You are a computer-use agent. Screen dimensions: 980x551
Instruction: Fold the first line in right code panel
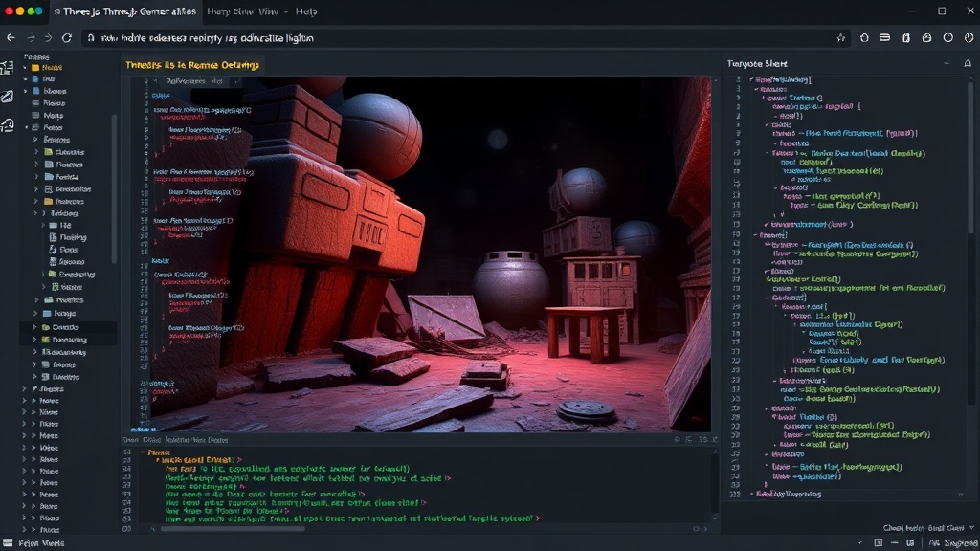pyautogui.click(x=751, y=80)
